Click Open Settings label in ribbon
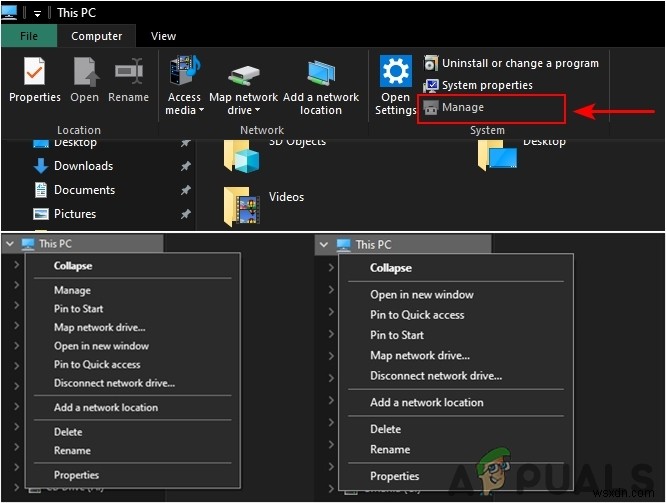The width and height of the screenshot is (666, 503). coord(395,104)
